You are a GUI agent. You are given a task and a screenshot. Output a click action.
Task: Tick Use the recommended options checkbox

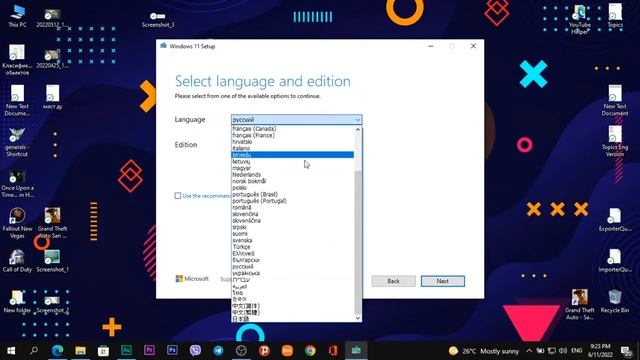(178, 196)
